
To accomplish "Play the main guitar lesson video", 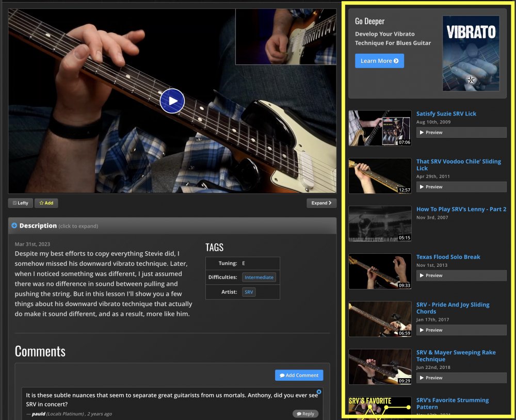I will (x=172, y=101).
